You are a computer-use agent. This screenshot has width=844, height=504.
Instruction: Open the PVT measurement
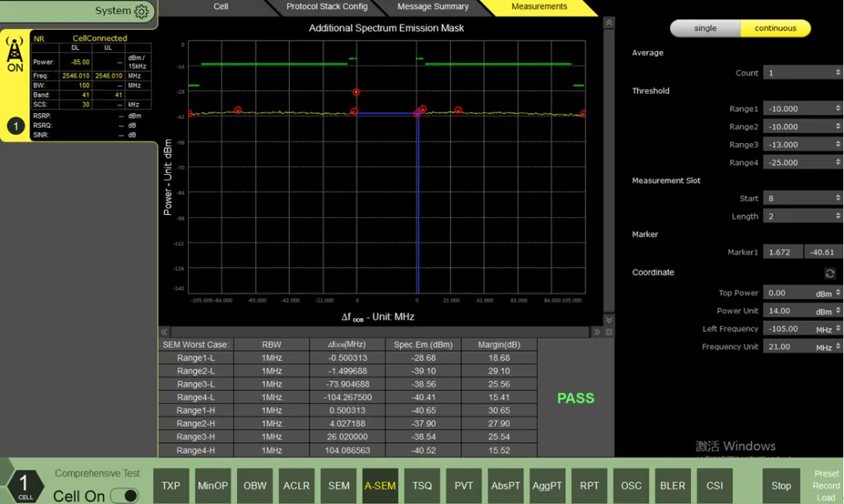[x=463, y=486]
